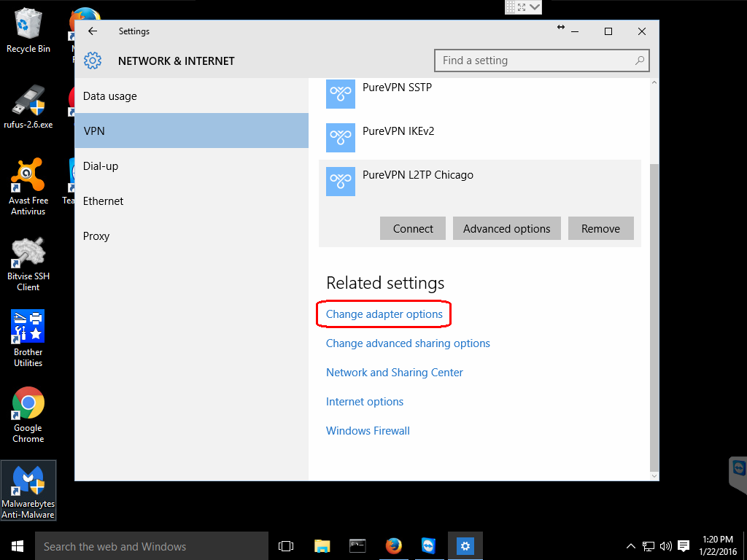The height and width of the screenshot is (560, 747).
Task: Switch to the Settings taskbar app
Action: pyautogui.click(x=465, y=545)
